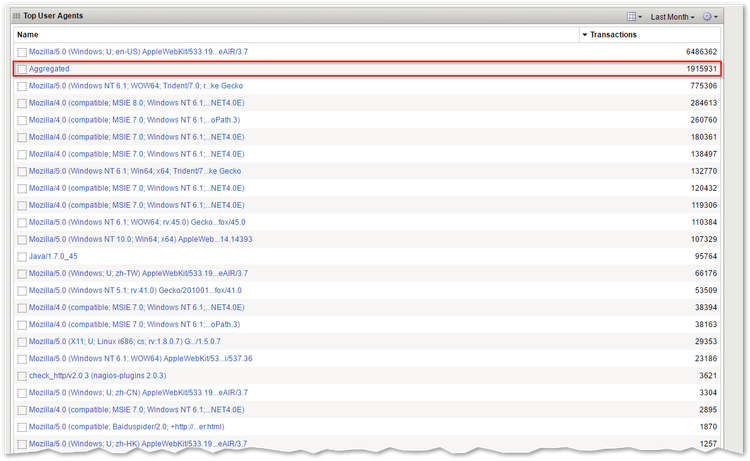750x461 pixels.
Task: Open the X11 Linux i686 user agent link
Action: pyautogui.click(x=125, y=341)
